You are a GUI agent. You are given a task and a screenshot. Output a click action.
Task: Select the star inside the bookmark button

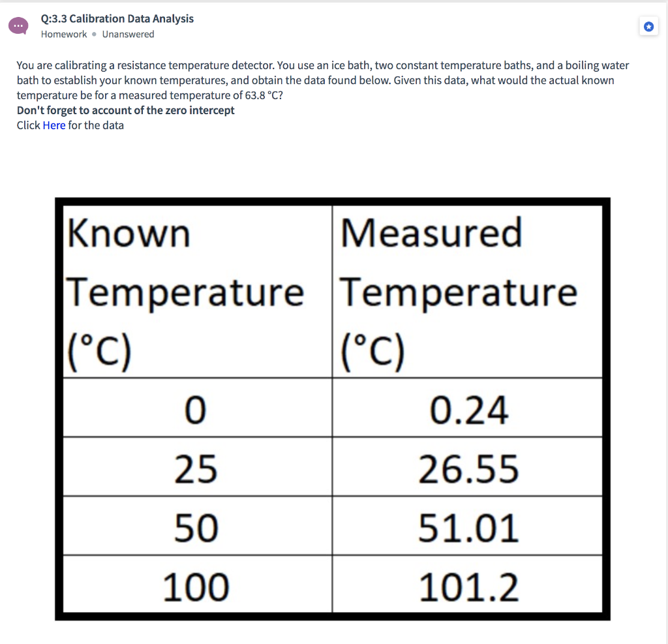(x=648, y=26)
